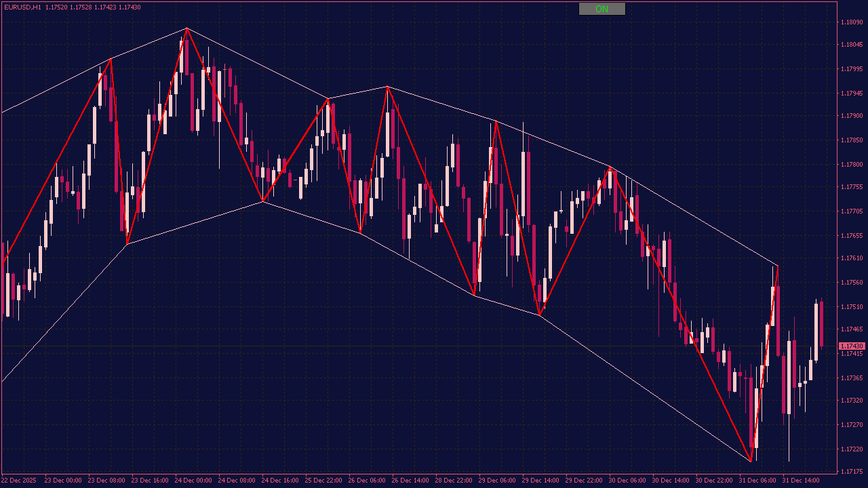Click the 28 Dec 22:00 time label
The height and width of the screenshot is (488, 868).
point(454,481)
